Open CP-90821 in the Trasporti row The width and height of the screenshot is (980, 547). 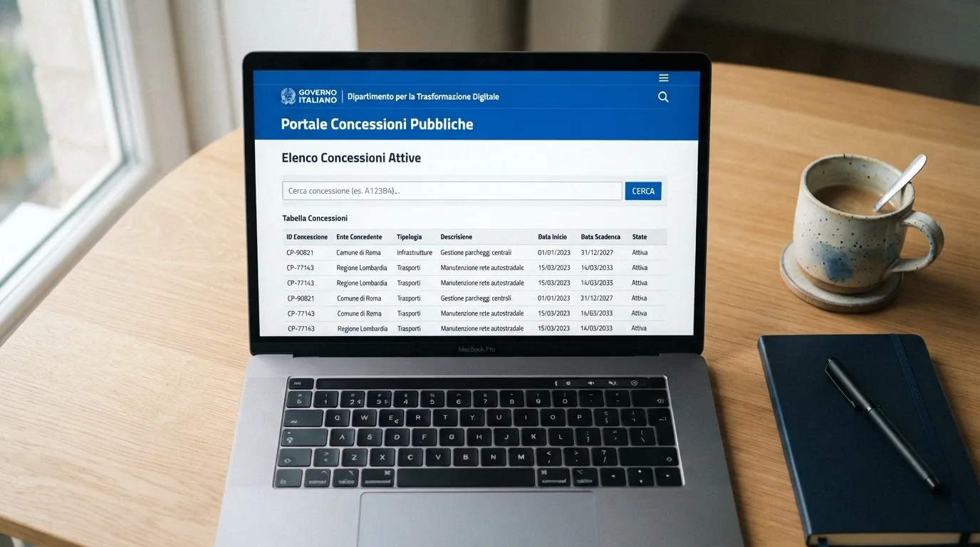coord(301,298)
